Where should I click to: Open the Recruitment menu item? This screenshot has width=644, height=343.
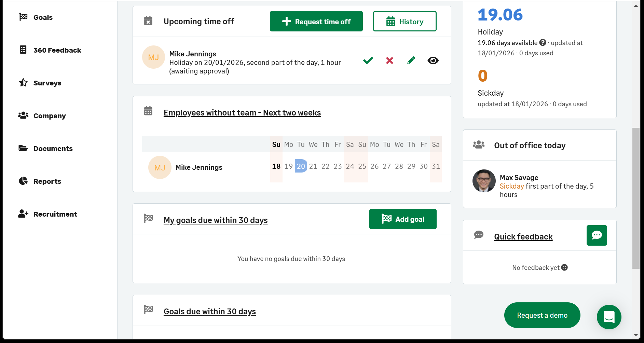[x=55, y=214]
